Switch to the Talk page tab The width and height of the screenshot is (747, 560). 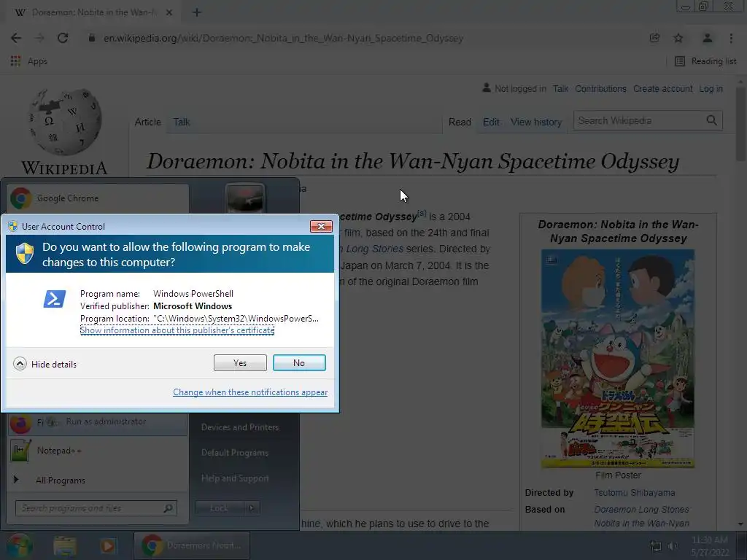click(x=182, y=122)
